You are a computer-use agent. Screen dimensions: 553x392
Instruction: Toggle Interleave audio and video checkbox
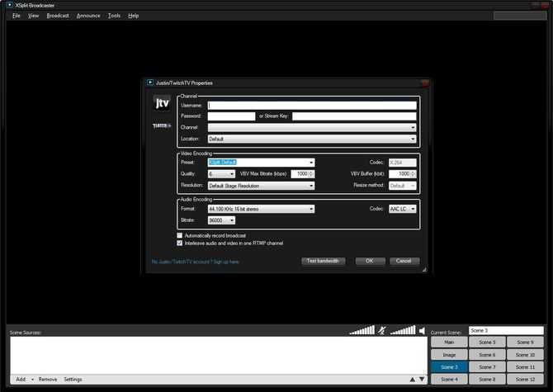179,243
